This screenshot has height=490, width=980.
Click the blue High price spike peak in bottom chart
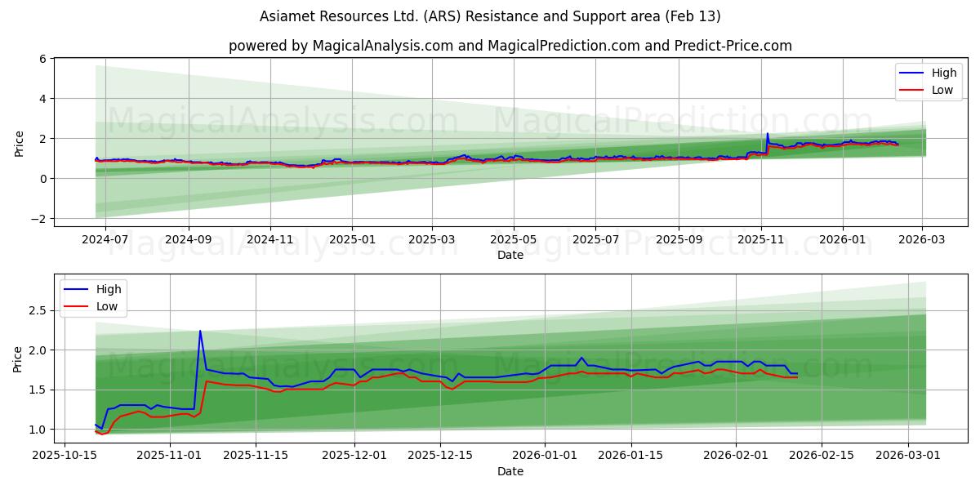[200, 332]
